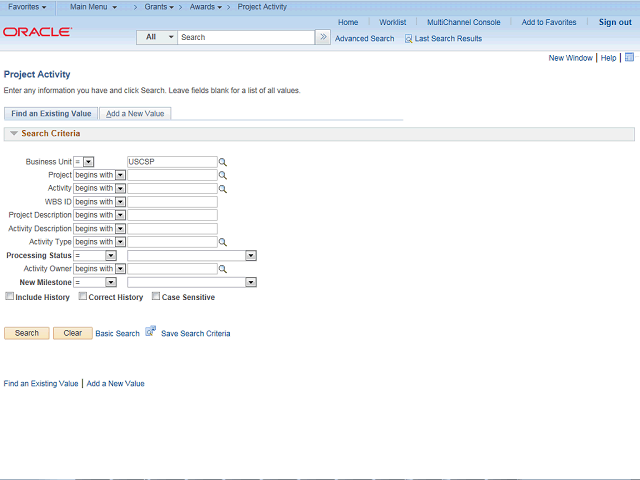This screenshot has height=480, width=640.
Task: Open the Activity Type operator dropdown
Action: pos(99,242)
